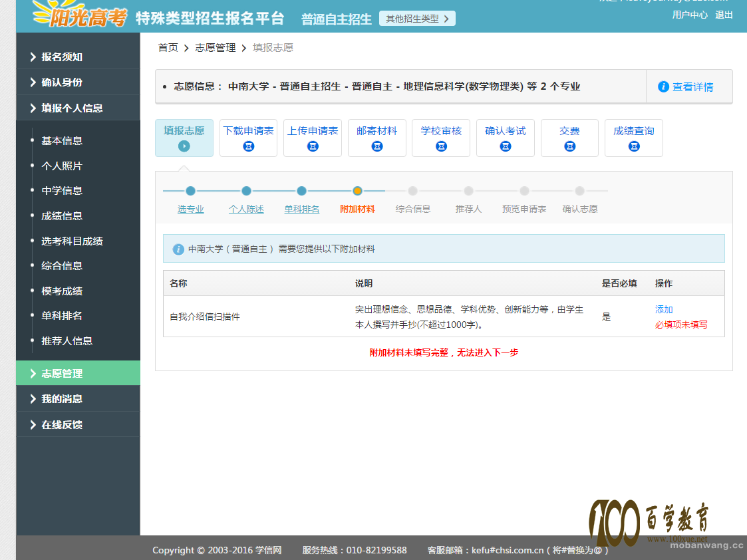
Task: Click the 选专业 step dot
Action: tap(190, 191)
